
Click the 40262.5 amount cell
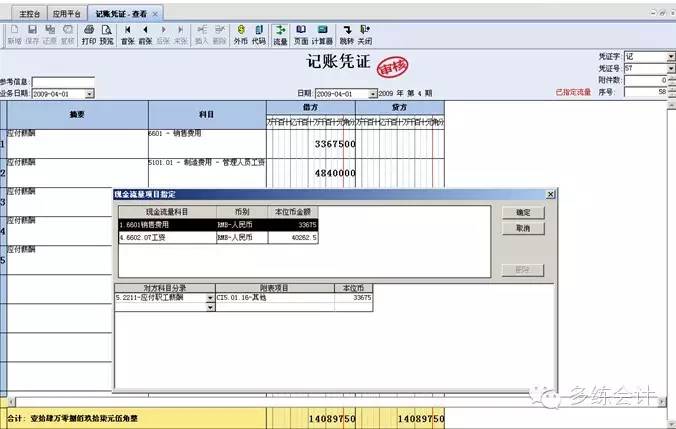point(293,238)
